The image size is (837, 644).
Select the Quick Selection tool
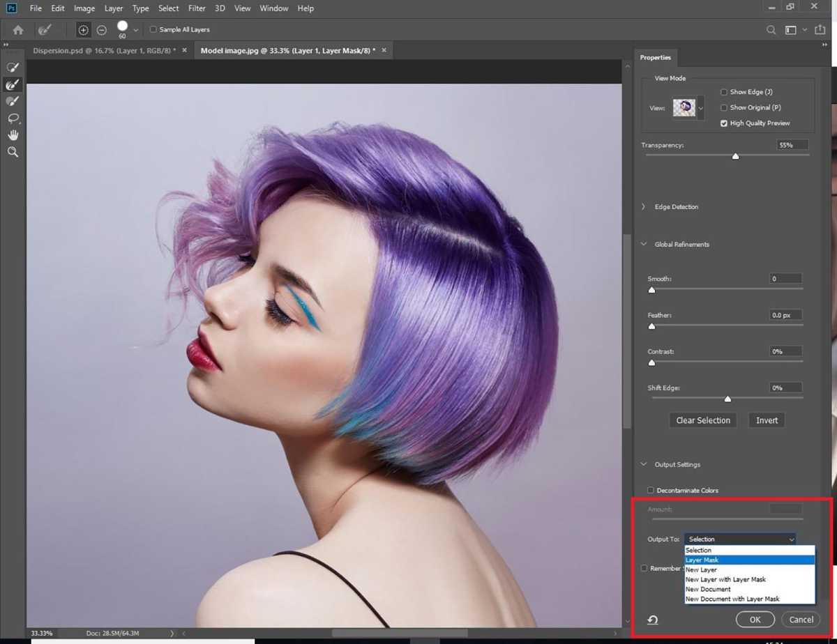tap(13, 67)
